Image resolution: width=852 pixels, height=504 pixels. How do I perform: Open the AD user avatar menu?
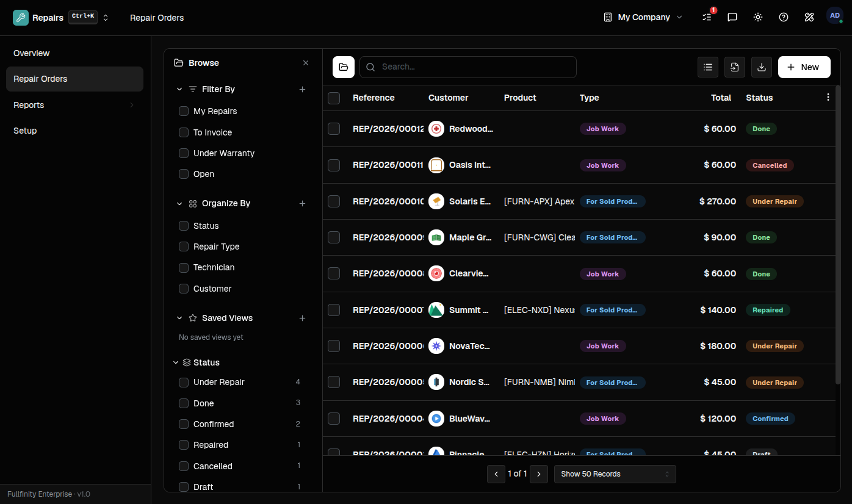point(835,16)
